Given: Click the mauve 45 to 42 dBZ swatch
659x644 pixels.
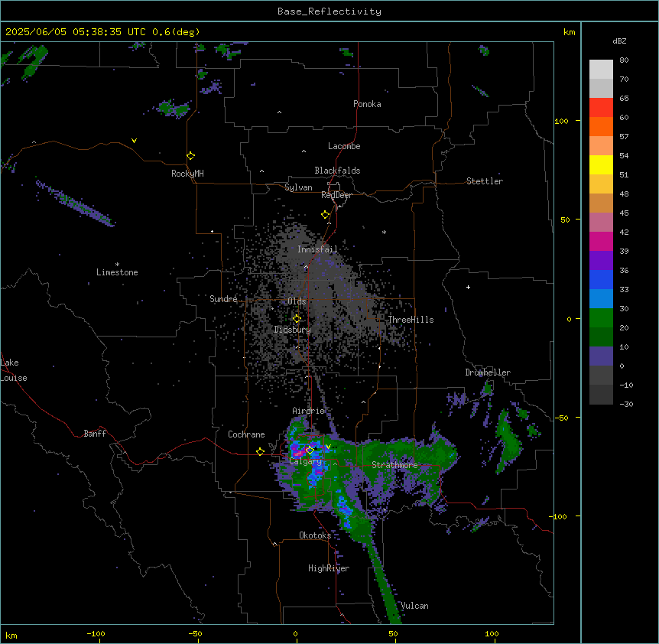Looking at the screenshot, I should click(601, 223).
